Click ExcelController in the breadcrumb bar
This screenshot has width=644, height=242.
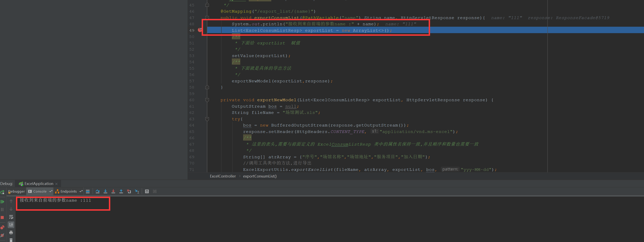point(223,176)
